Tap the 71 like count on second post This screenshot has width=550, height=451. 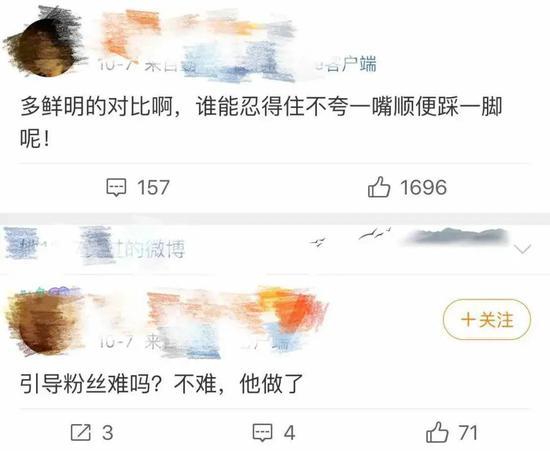click(x=468, y=432)
